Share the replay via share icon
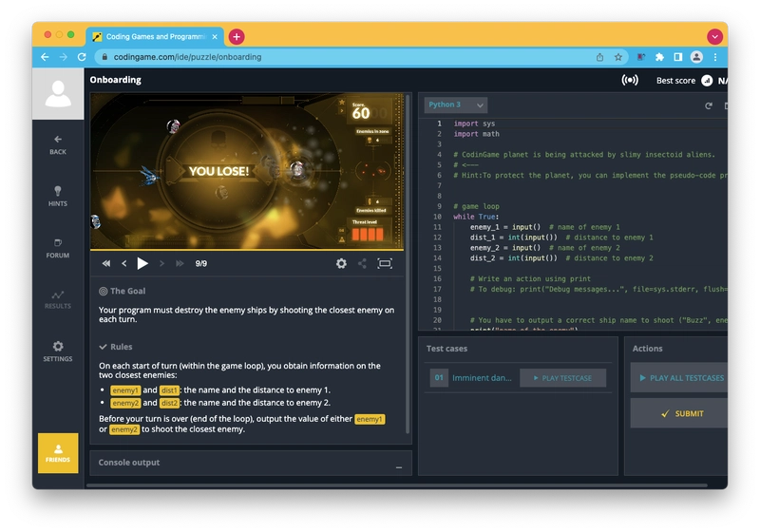Screen dimensions: 760x532 tap(362, 263)
